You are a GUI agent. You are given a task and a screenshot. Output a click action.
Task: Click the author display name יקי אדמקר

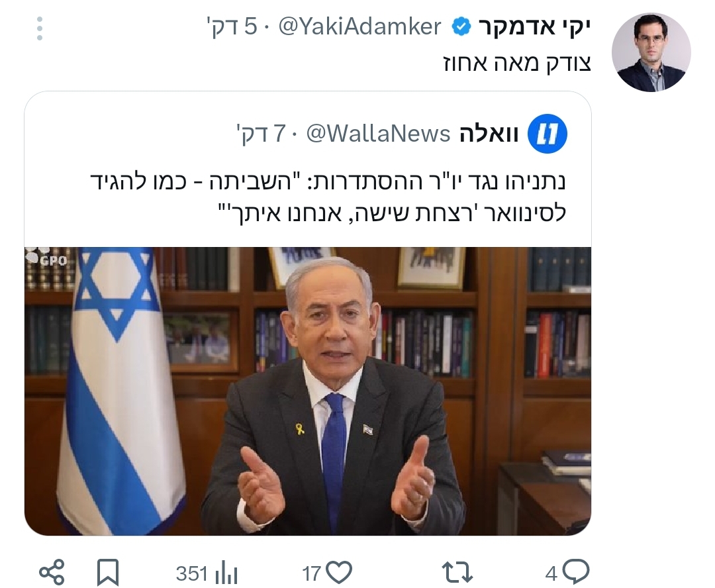[534, 27]
